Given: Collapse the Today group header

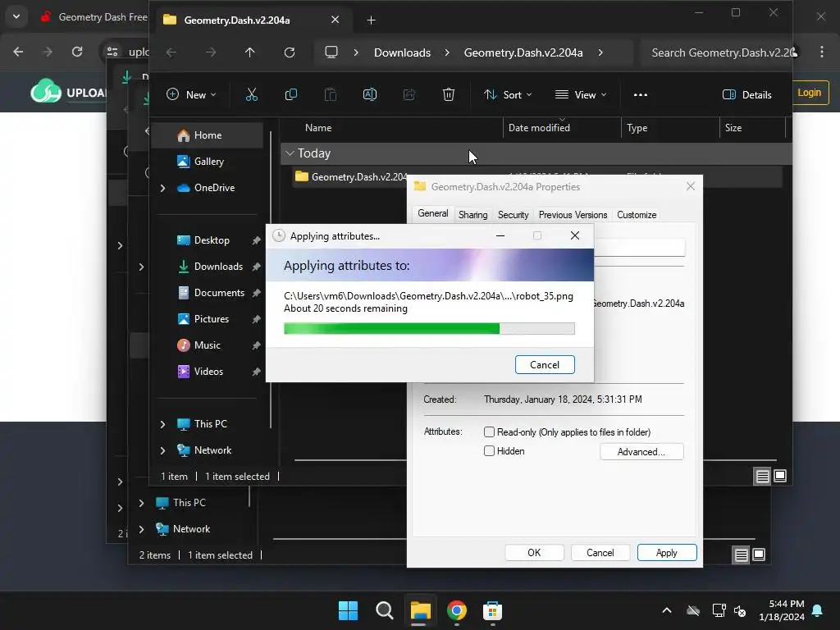Looking at the screenshot, I should click(290, 153).
